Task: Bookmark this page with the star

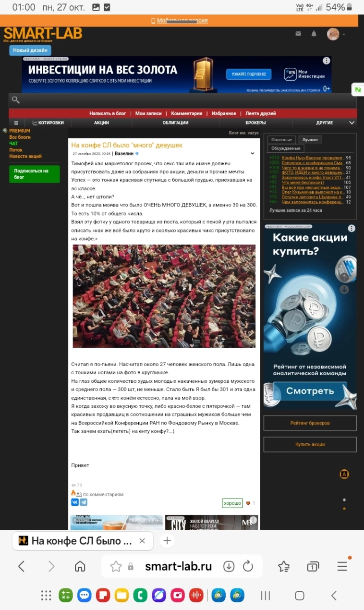Action: point(116,566)
